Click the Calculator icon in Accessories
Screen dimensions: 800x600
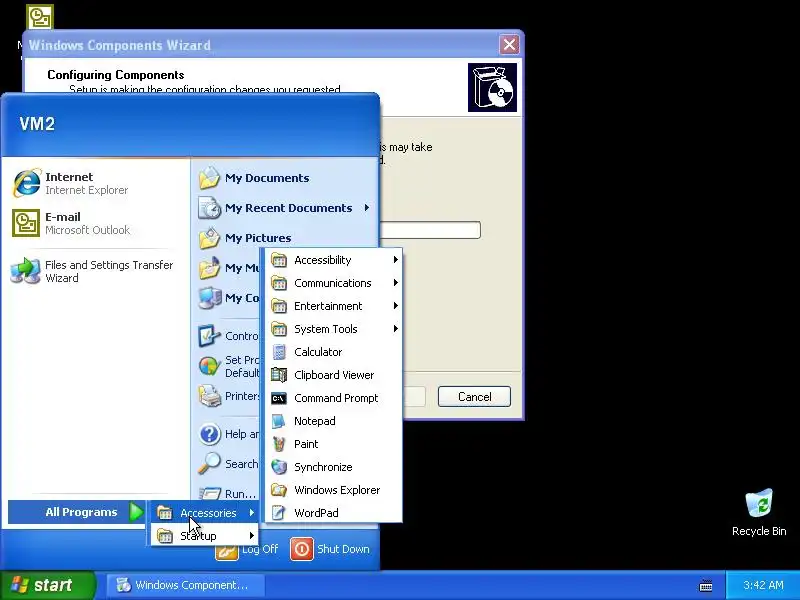pos(279,352)
